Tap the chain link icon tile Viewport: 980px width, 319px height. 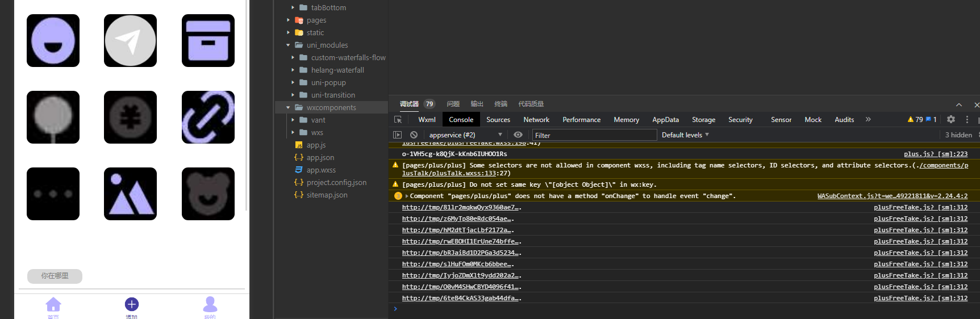(208, 117)
